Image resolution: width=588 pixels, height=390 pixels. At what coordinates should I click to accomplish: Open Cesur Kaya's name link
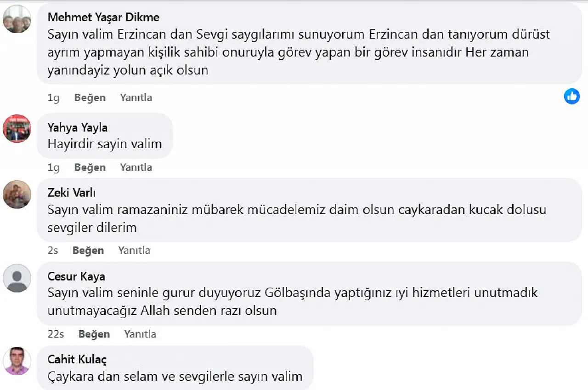76,276
